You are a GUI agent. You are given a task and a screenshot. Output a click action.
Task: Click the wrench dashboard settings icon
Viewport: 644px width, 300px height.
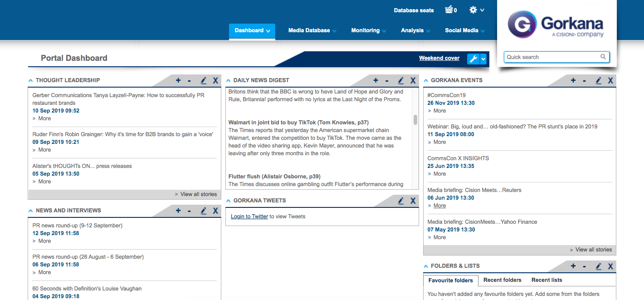[473, 59]
